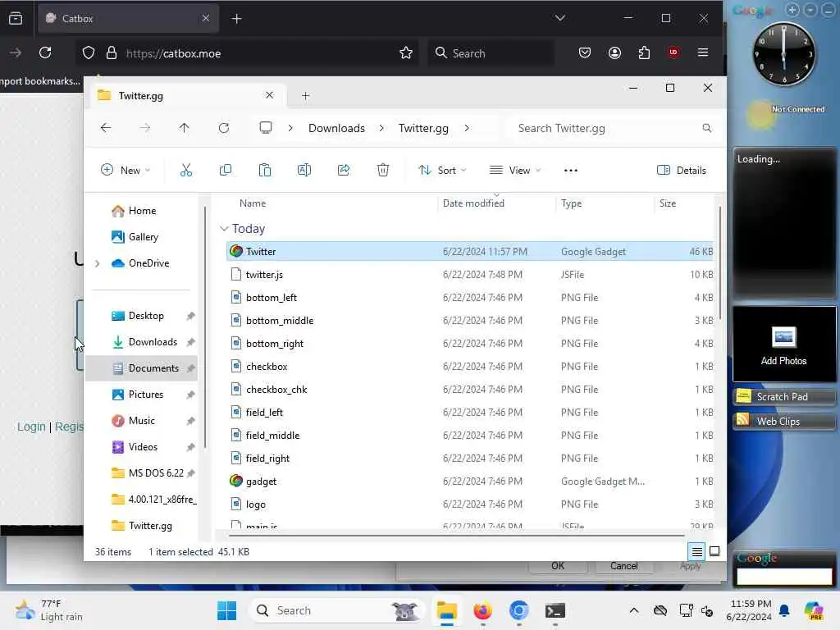Open the View dropdown menu
Viewport: 840px width, 630px height.
coord(515,171)
